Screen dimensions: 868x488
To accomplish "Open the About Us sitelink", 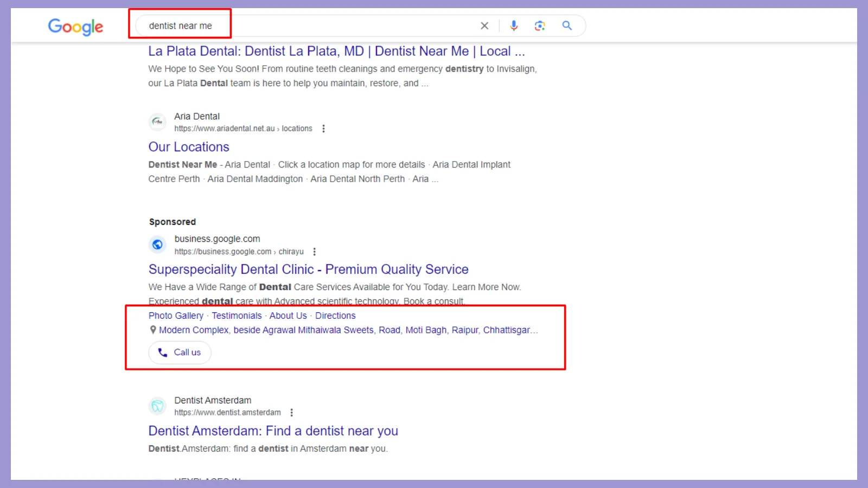I will pyautogui.click(x=288, y=316).
